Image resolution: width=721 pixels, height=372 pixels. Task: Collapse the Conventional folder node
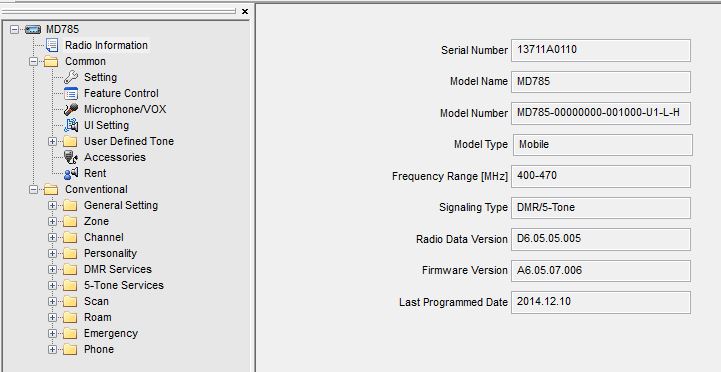(33, 189)
